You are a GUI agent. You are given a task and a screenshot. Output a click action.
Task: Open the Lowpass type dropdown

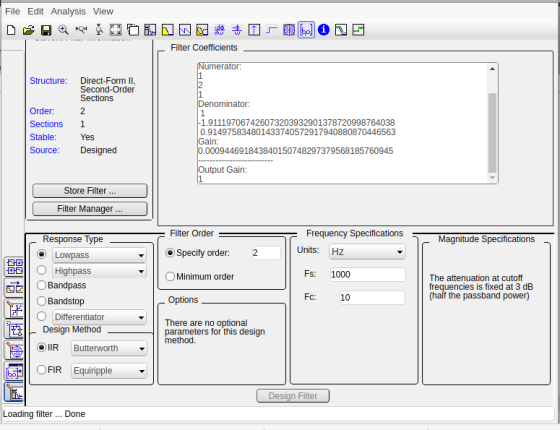[99, 255]
